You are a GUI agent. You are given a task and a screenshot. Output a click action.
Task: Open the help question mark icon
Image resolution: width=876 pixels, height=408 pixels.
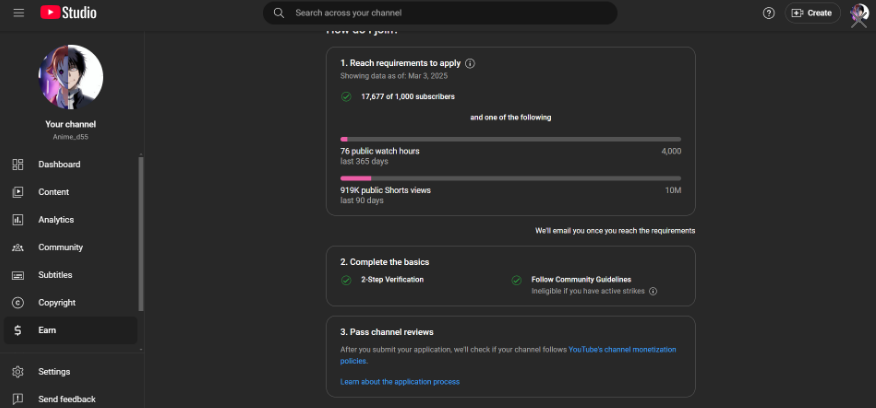[768, 13]
